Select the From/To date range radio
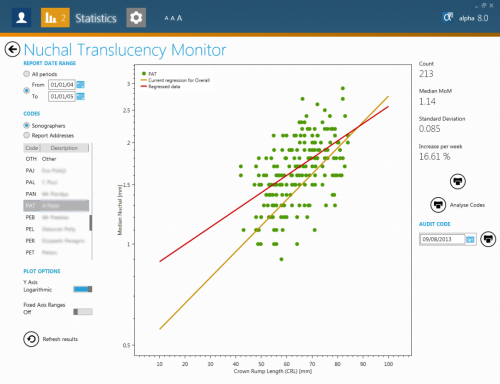The height and width of the screenshot is (384, 500). (26, 90)
